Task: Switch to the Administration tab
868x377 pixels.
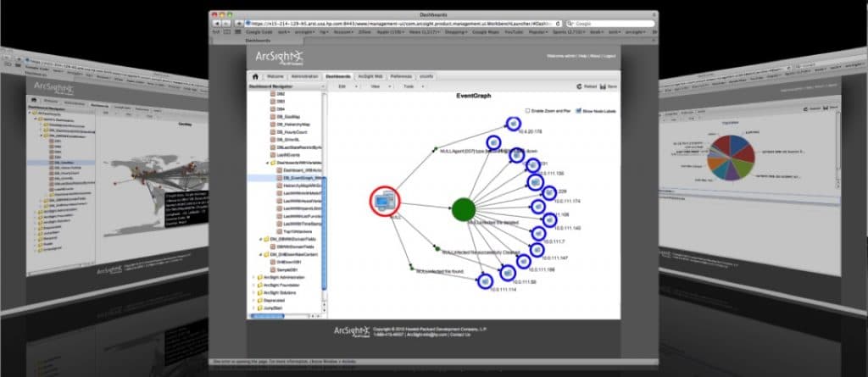Action: (304, 76)
